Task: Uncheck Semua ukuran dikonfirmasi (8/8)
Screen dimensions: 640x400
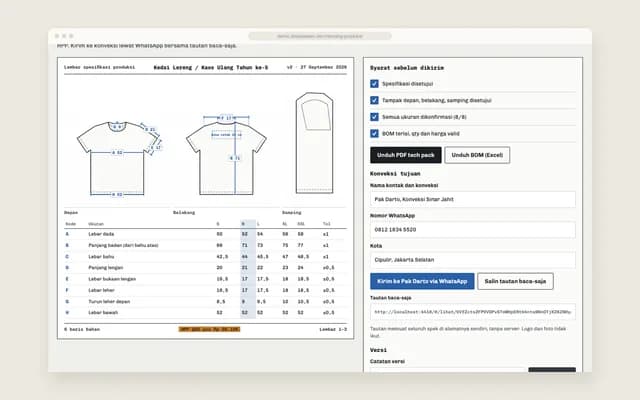Action: [374, 117]
